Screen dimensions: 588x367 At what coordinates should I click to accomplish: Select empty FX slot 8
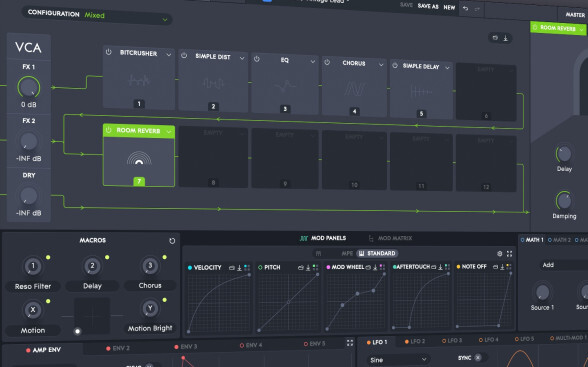(x=213, y=156)
